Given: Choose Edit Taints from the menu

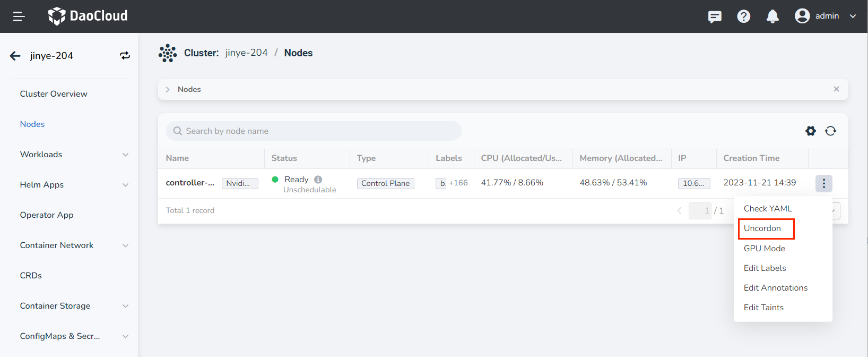Looking at the screenshot, I should pos(763,308).
